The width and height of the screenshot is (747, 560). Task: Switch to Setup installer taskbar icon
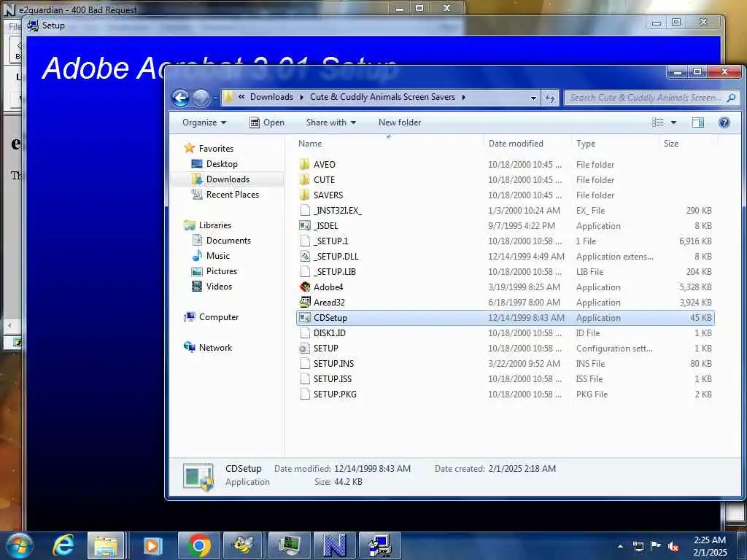tap(379, 545)
